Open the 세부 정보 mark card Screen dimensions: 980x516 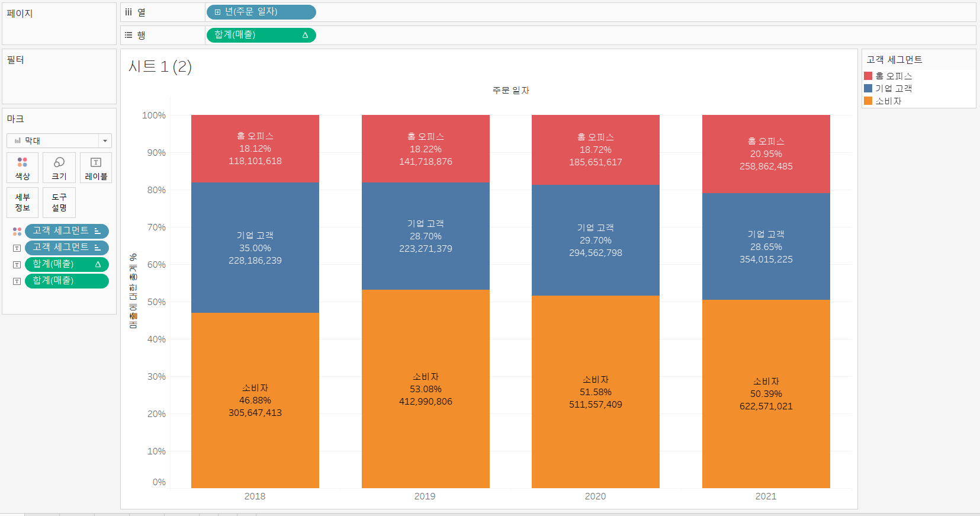[x=23, y=203]
